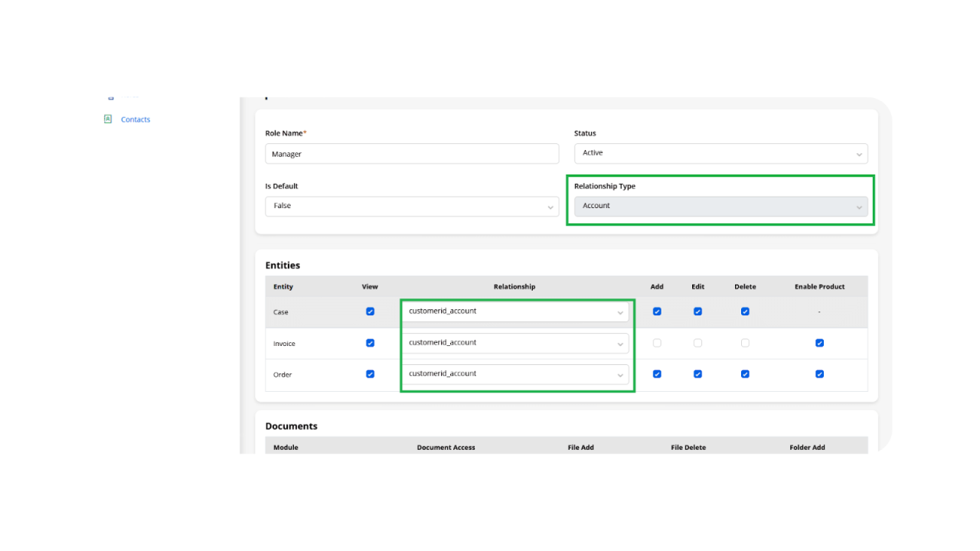Navigate to Contacts via the sidebar link
This screenshot has height=551, width=980.
point(135,119)
